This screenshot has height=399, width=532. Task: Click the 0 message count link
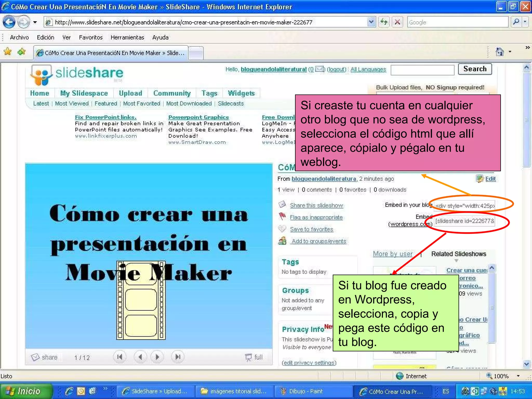click(x=312, y=69)
